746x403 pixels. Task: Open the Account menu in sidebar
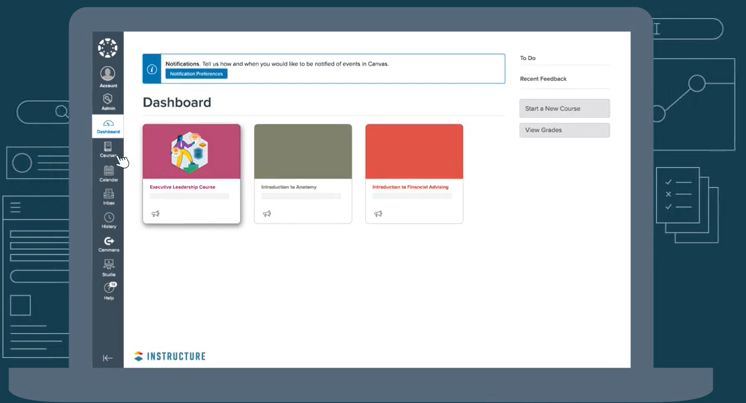pos(108,76)
